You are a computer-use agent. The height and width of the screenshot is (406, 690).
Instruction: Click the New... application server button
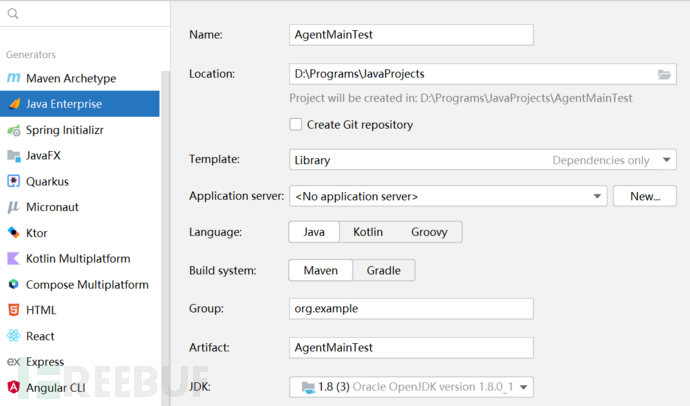645,196
